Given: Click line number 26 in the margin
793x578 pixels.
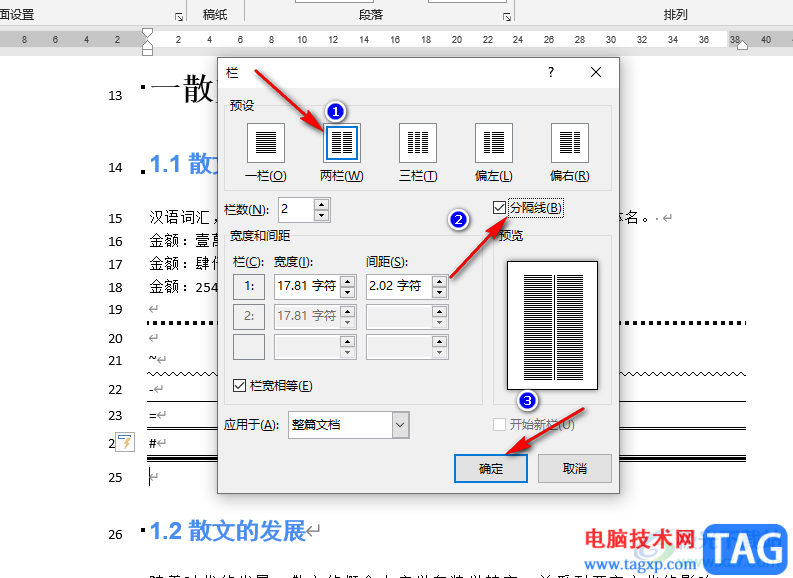Looking at the screenshot, I should click(x=115, y=535).
